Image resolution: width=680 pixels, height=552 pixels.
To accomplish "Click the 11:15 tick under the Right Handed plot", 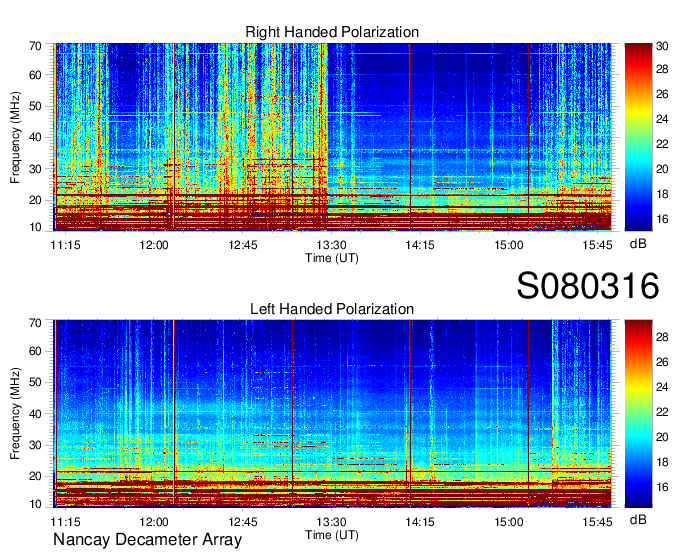I will click(x=65, y=245).
